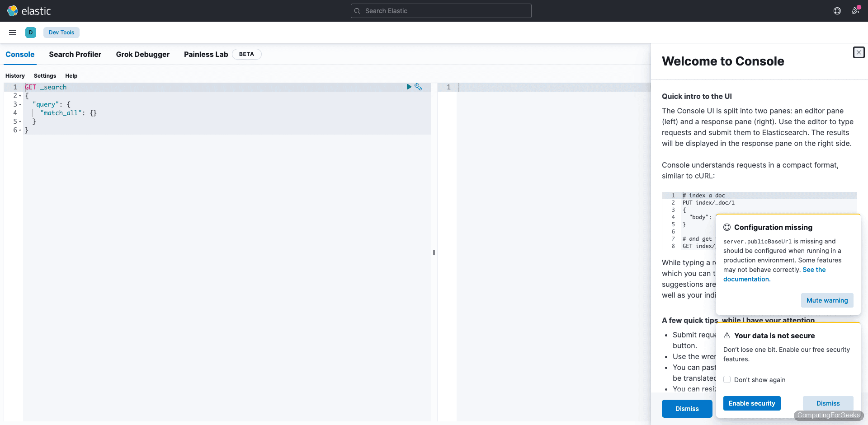Image resolution: width=868 pixels, height=425 pixels.
Task: Open the History menu in Console
Action: click(15, 75)
